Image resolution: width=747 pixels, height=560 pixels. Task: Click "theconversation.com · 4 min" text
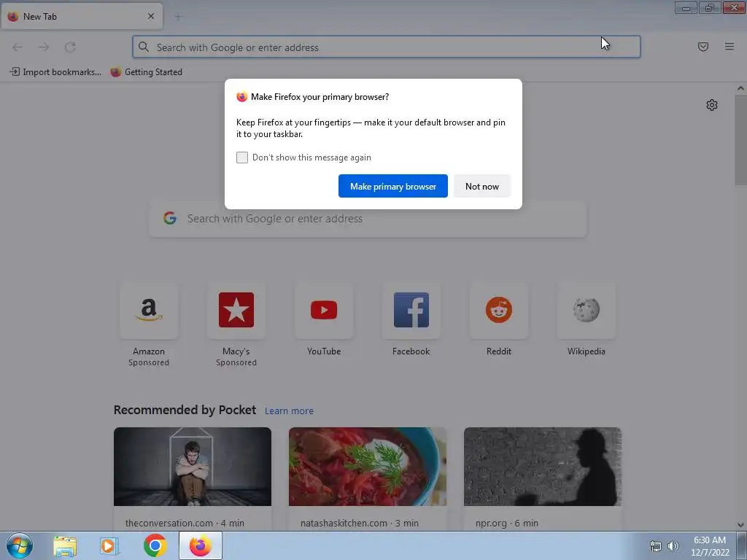point(185,523)
